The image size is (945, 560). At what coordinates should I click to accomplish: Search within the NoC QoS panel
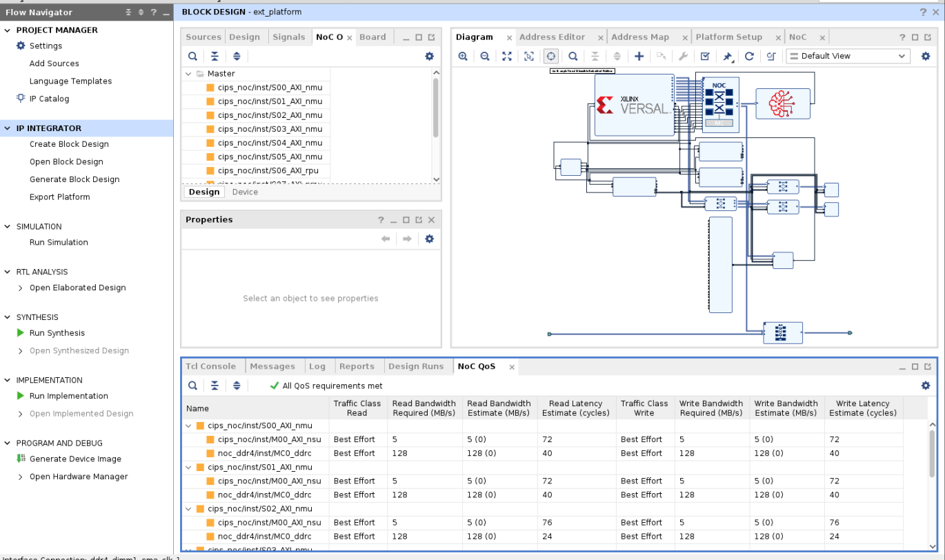click(x=193, y=386)
